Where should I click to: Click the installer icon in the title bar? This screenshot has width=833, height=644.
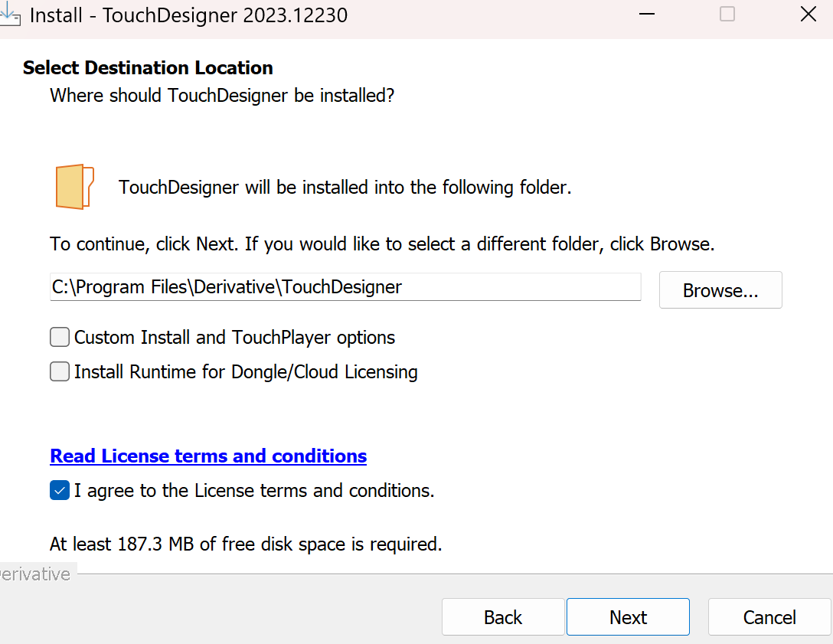point(9,15)
